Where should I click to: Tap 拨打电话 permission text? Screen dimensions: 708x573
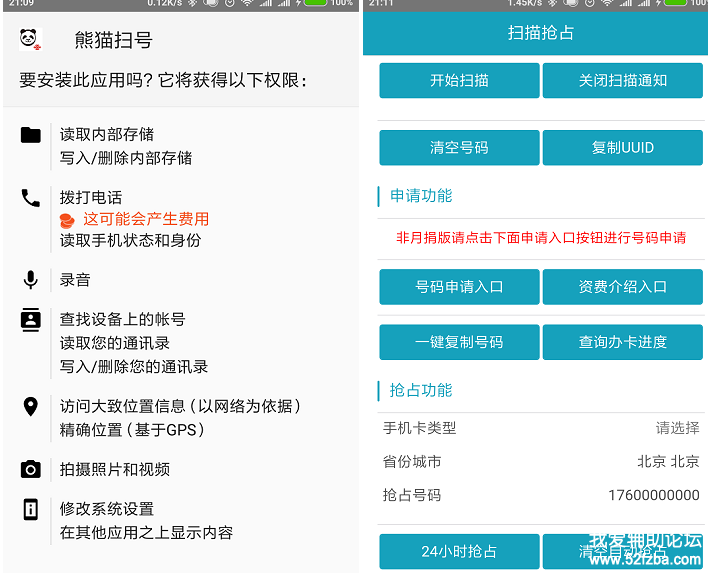(91, 198)
